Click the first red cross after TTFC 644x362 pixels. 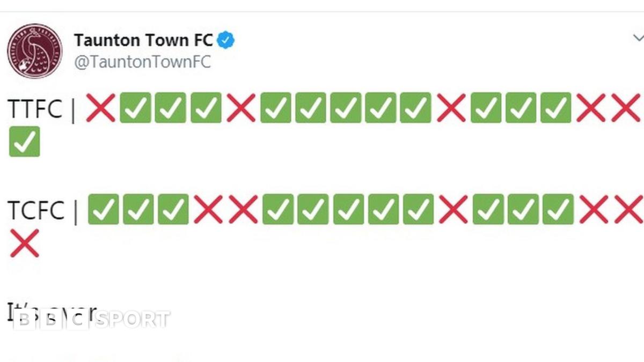click(100, 108)
